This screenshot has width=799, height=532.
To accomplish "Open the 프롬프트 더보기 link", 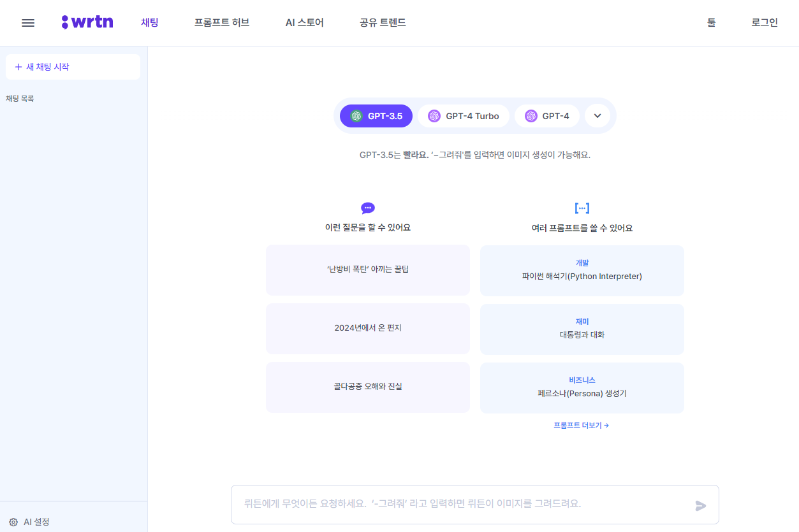I will 581,425.
